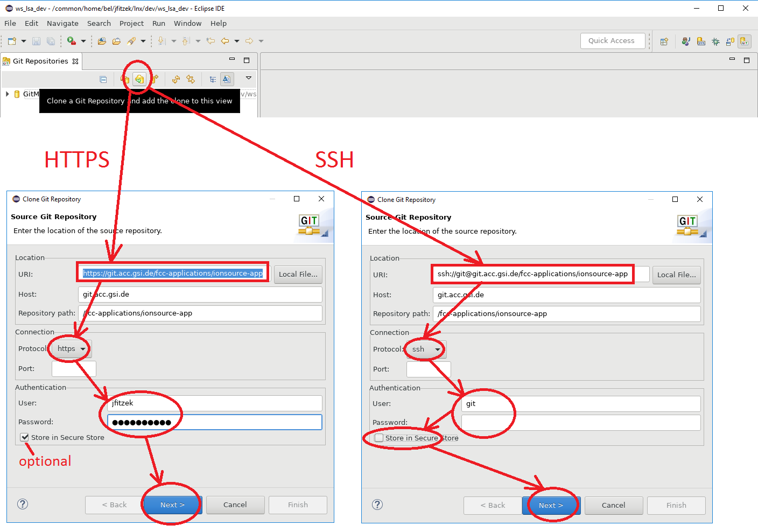Switch to the Java perspective icon
The height and width of the screenshot is (532, 758).
pyautogui.click(x=686, y=41)
